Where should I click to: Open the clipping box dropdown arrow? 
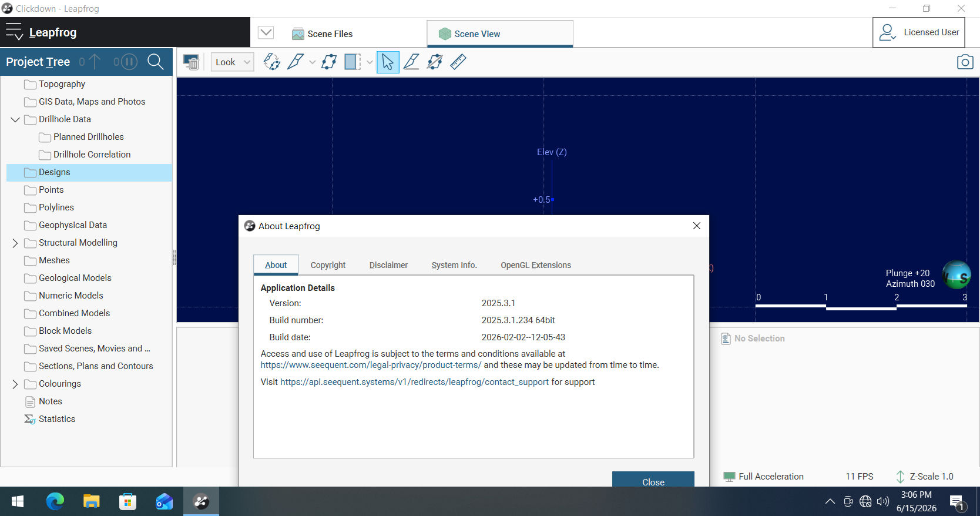[x=370, y=62]
